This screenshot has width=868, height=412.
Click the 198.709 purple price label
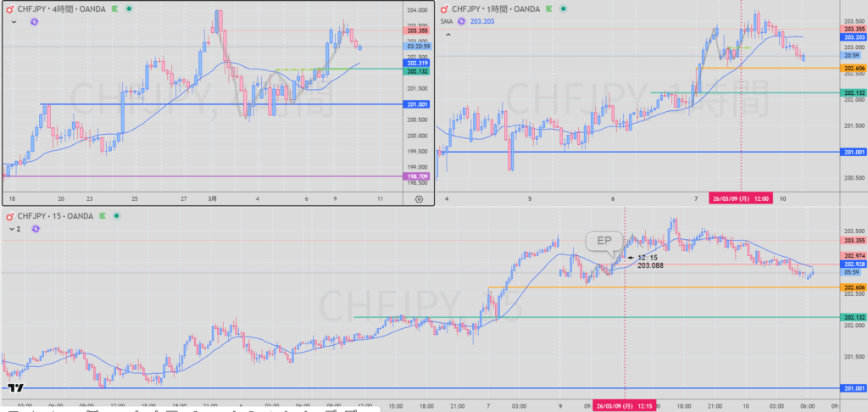(x=417, y=176)
